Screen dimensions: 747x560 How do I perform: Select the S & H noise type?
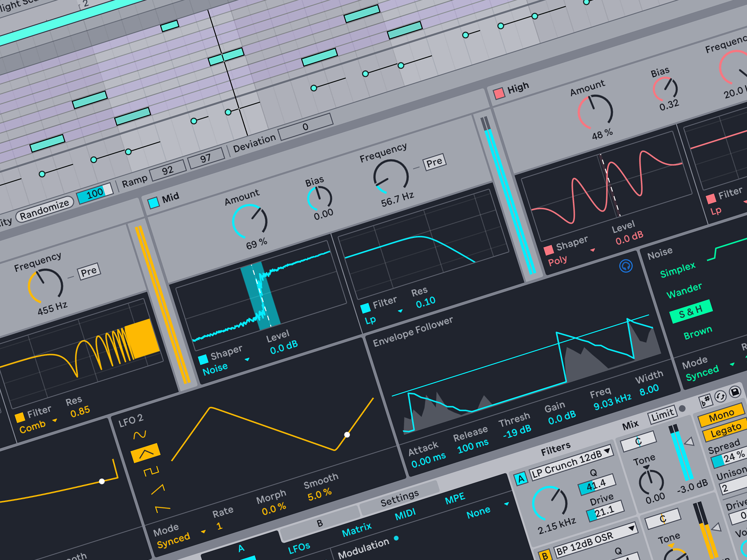[x=691, y=312]
